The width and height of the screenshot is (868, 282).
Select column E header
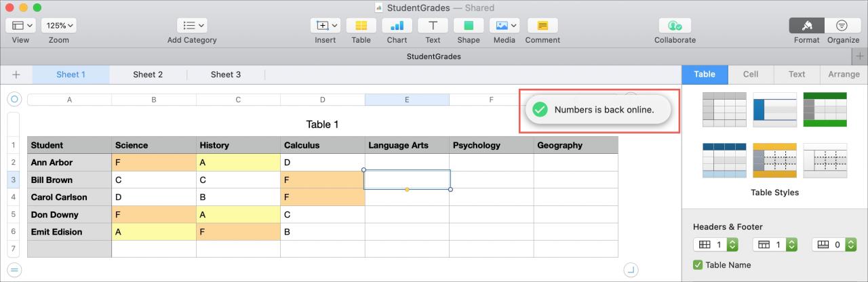(x=407, y=100)
